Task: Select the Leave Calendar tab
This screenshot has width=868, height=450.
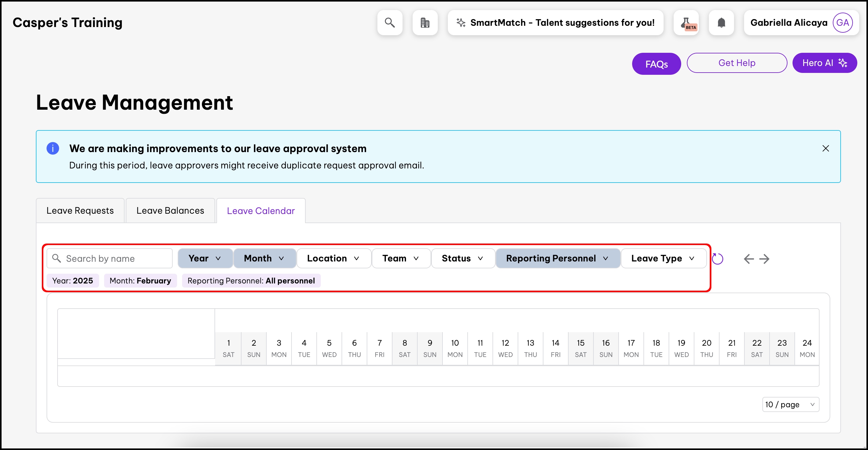Action: click(x=261, y=211)
